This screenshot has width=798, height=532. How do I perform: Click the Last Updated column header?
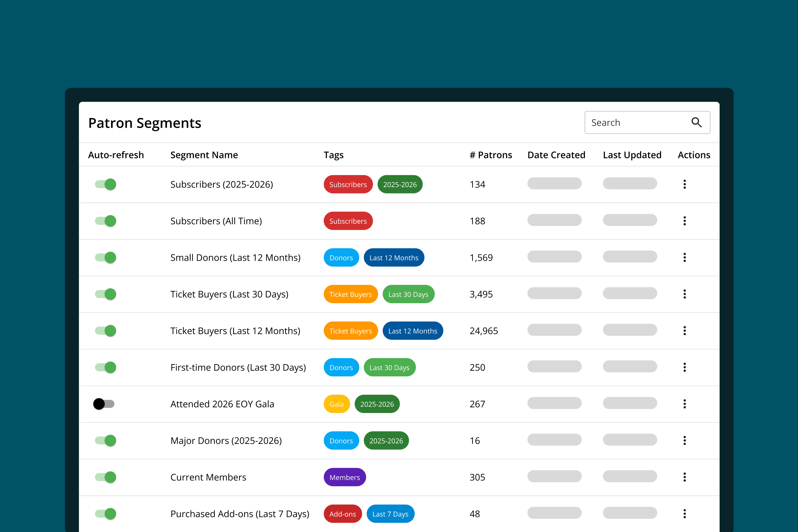point(632,155)
